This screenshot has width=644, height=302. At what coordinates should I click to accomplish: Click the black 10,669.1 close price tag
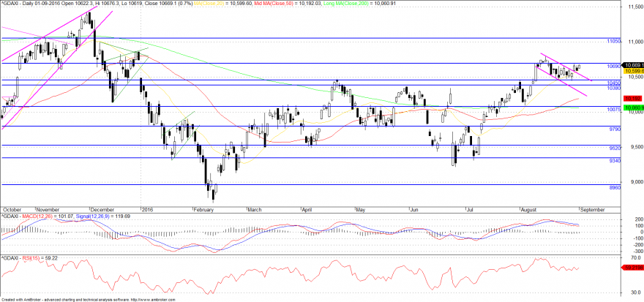tap(633, 65)
